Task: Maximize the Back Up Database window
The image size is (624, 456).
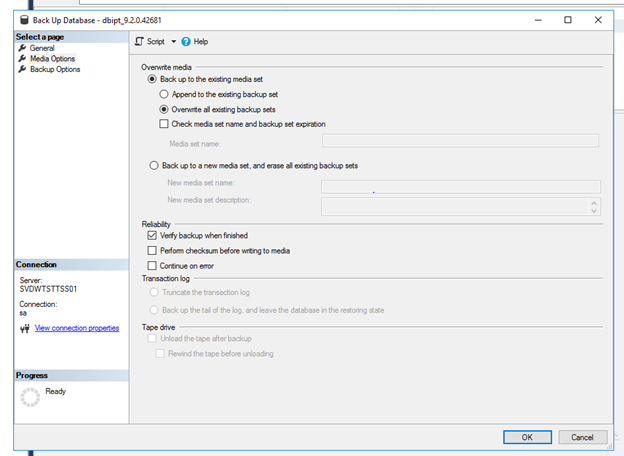Action: coord(568,20)
